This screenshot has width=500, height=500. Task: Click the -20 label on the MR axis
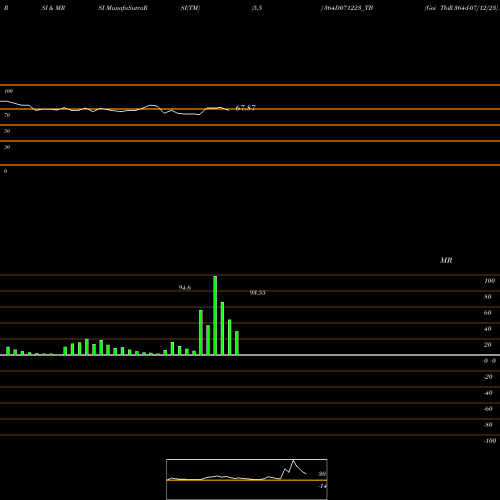pos(488,377)
